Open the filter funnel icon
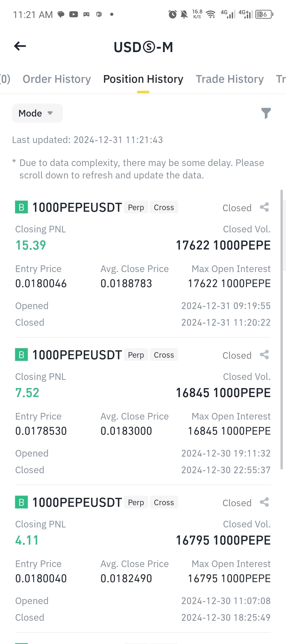The height and width of the screenshot is (644, 286). point(266,113)
